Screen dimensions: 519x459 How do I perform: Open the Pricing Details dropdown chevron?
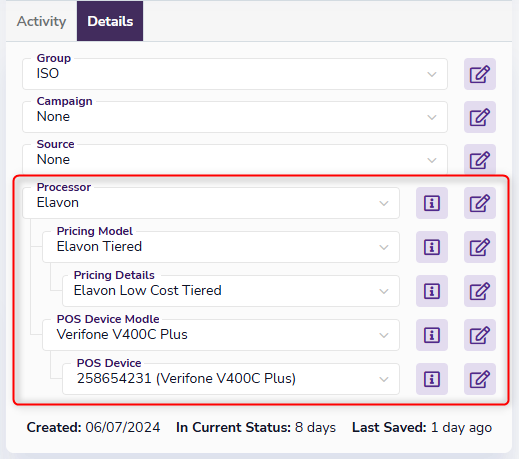point(384,291)
